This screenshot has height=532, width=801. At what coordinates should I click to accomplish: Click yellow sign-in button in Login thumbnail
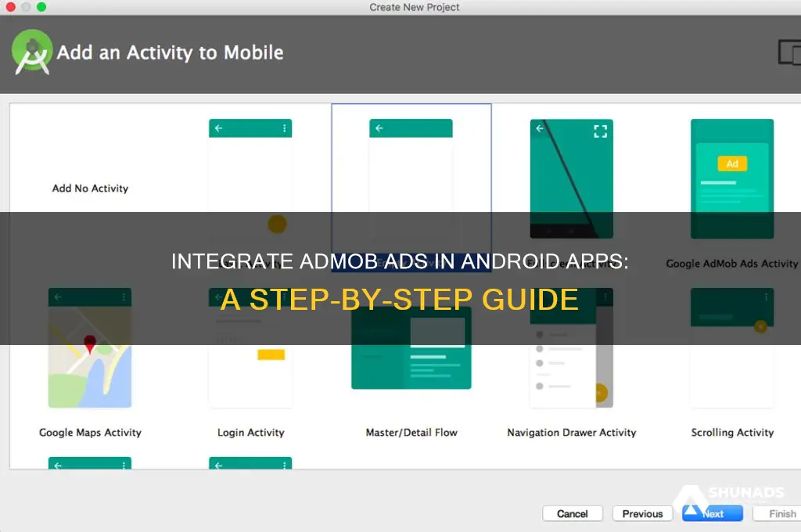(x=271, y=354)
